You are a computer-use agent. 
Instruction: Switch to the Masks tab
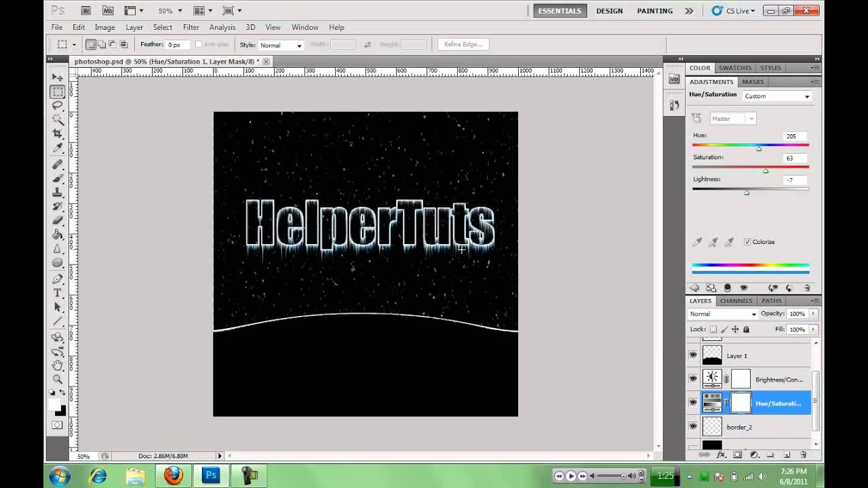point(753,82)
